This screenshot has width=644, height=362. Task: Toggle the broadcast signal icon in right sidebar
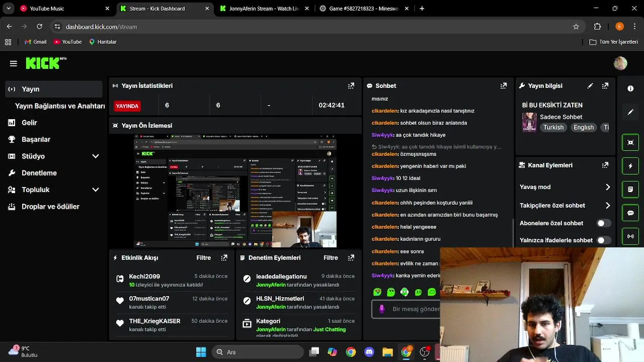[630, 236]
